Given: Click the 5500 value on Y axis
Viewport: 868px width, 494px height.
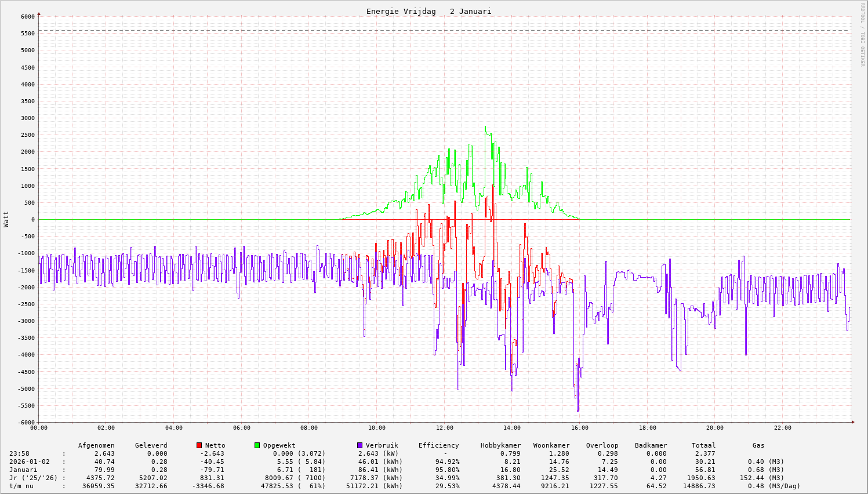Looking at the screenshot, I should point(27,33).
